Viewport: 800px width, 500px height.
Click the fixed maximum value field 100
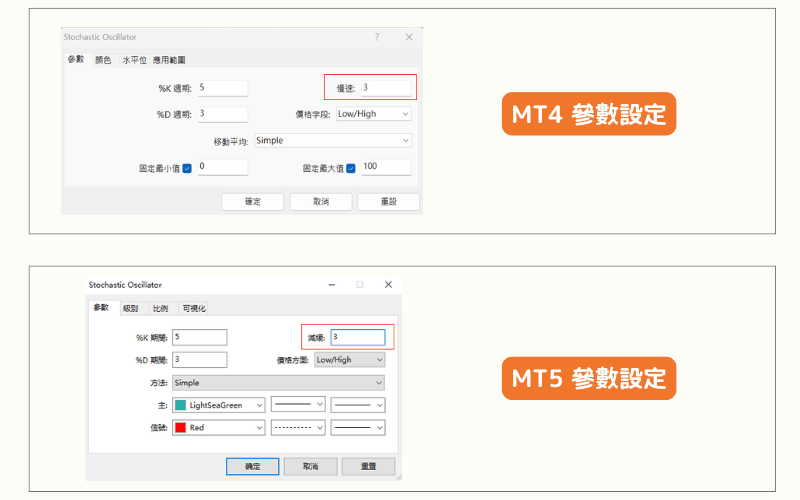point(386,167)
